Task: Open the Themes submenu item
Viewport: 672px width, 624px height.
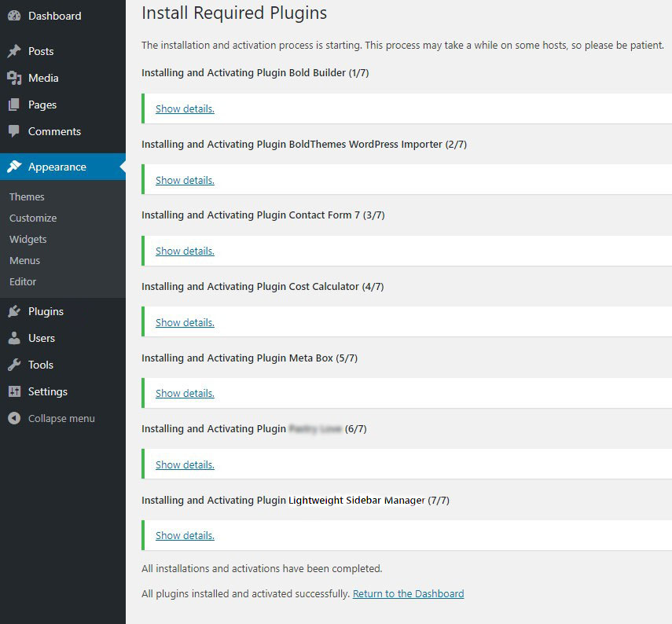Action: click(27, 196)
